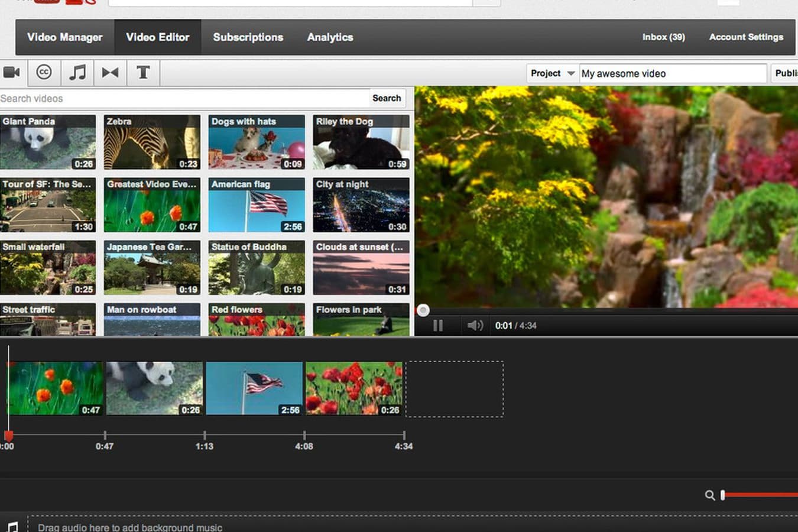Open the text T tool icon

(142, 73)
